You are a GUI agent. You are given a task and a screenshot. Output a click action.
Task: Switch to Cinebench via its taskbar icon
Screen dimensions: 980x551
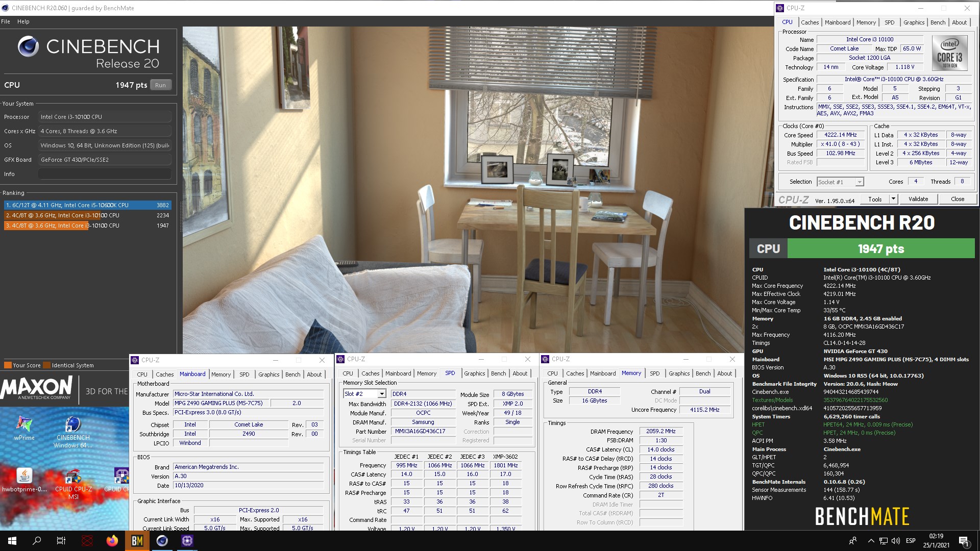coord(162,541)
